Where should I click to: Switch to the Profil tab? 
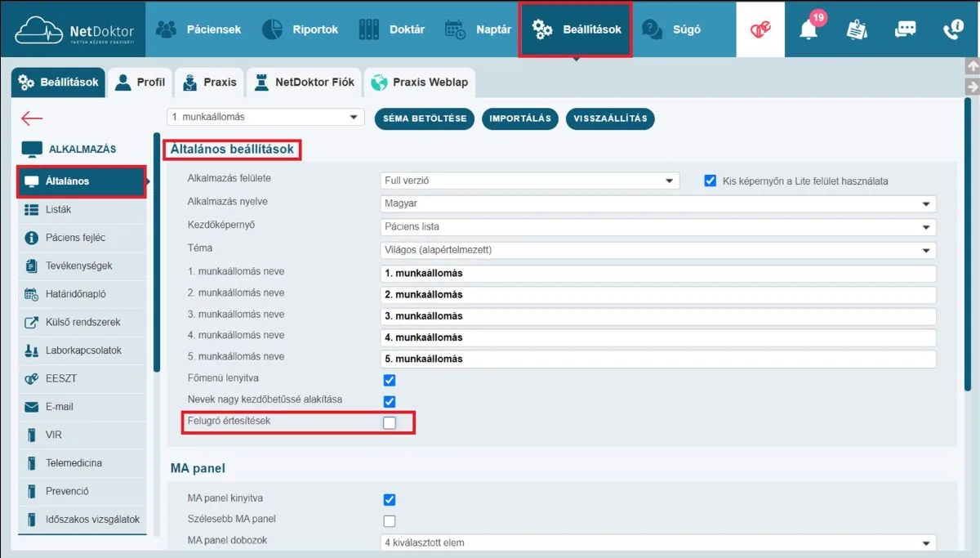point(140,83)
